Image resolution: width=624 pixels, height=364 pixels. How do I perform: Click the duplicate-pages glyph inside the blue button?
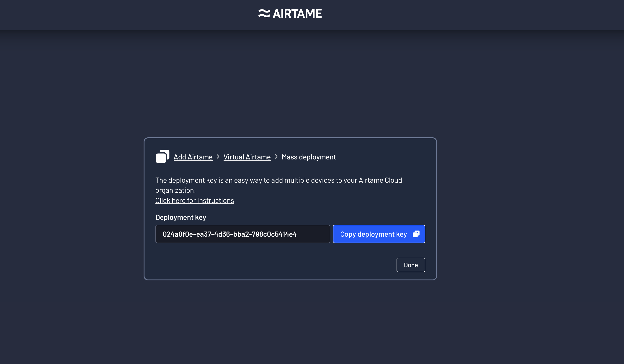point(416,234)
